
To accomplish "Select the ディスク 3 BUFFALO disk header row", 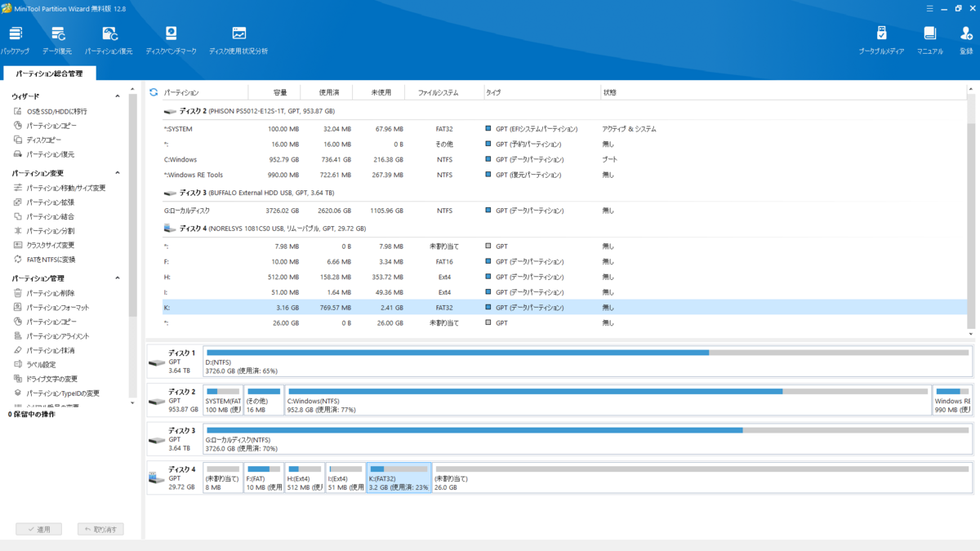I will [563, 193].
